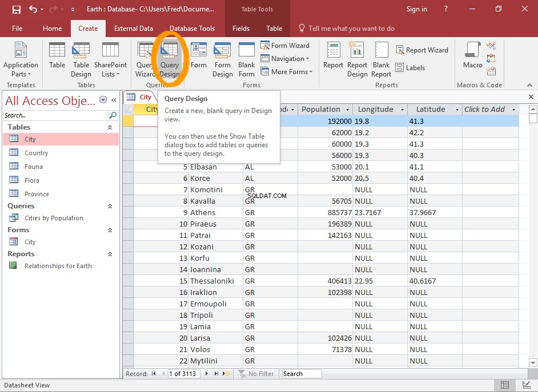Start the Form Wizard
Image resolution: width=538 pixels, height=392 pixels.
285,46
